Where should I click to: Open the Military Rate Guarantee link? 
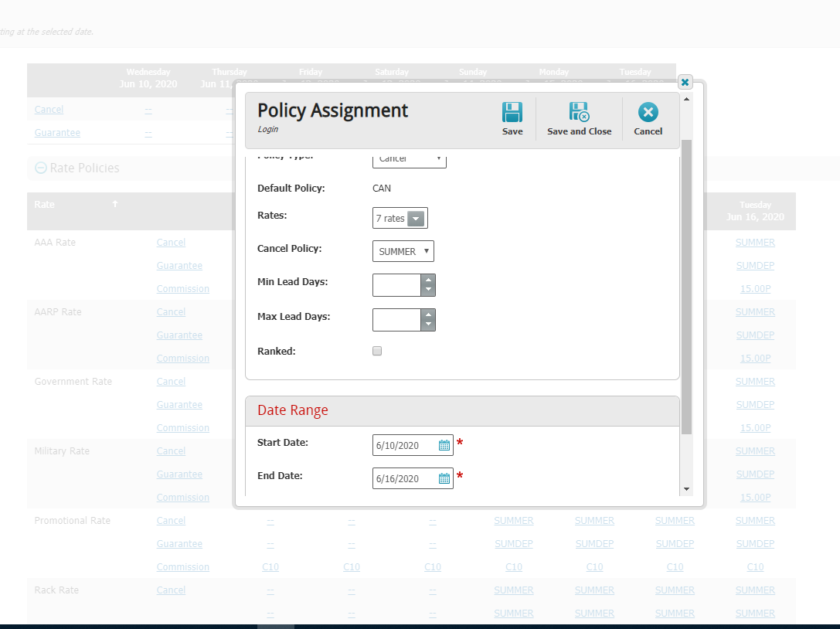(x=179, y=474)
